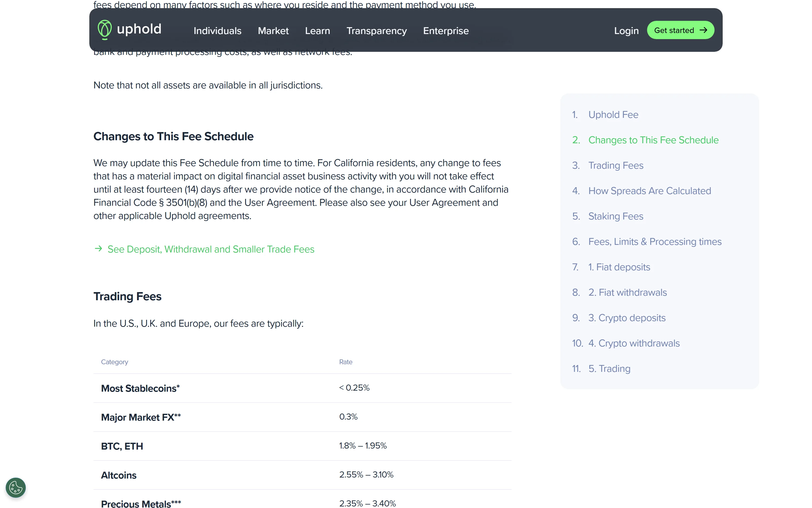This screenshot has width=812, height=508.
Task: Jump to 1. Fiat deposits
Action: pyautogui.click(x=619, y=267)
